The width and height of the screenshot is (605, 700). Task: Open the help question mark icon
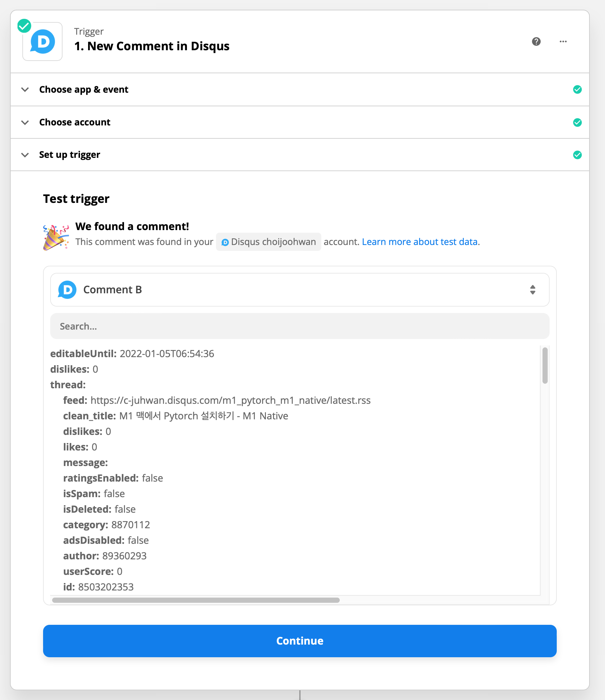tap(536, 41)
